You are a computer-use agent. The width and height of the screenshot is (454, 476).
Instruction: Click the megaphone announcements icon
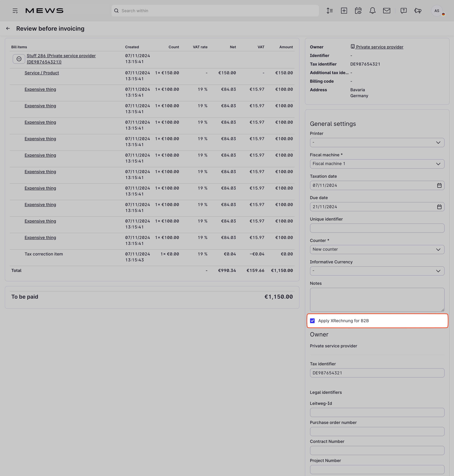click(418, 11)
